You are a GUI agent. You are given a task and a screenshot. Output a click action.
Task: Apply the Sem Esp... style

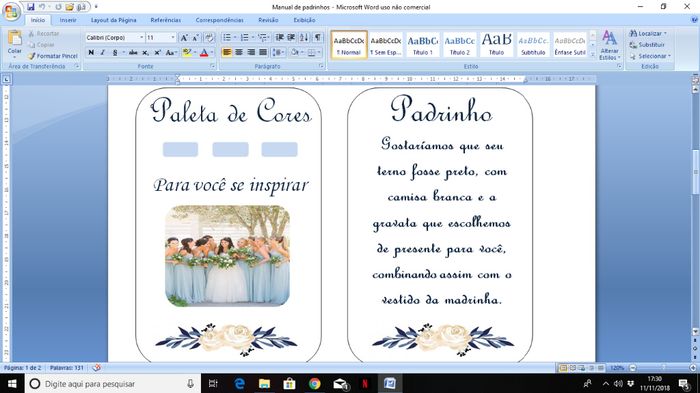point(386,45)
